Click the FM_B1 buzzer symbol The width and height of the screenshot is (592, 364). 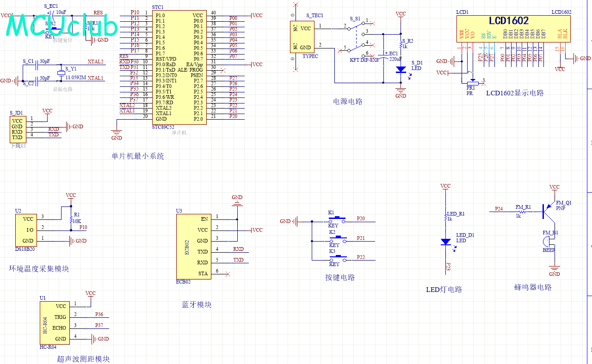click(549, 242)
